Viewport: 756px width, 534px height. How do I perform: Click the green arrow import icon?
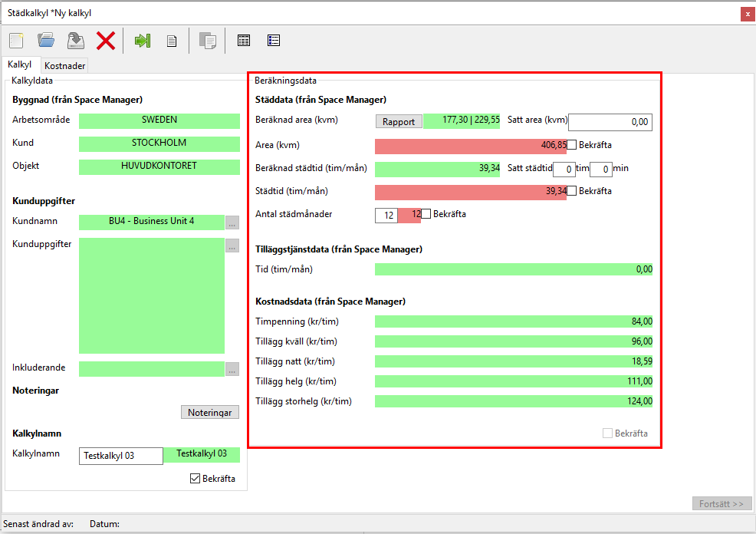pos(143,41)
